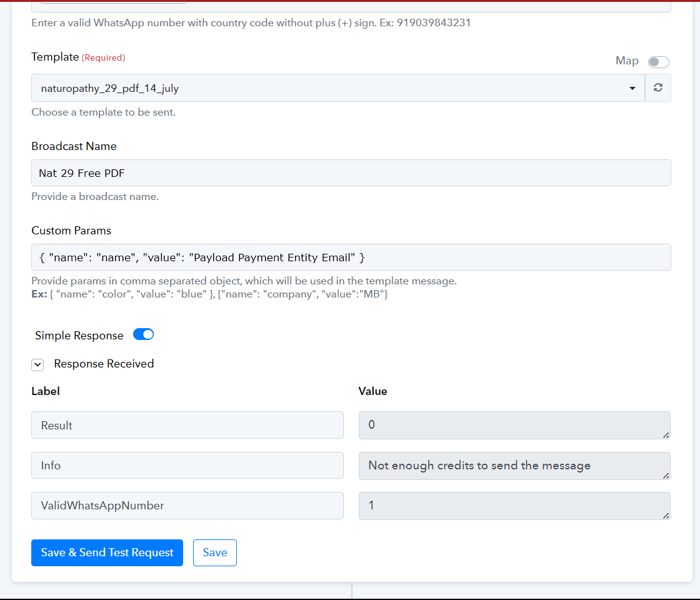The width and height of the screenshot is (700, 600).
Task: Disable the Simple Response toggle
Action: (143, 334)
